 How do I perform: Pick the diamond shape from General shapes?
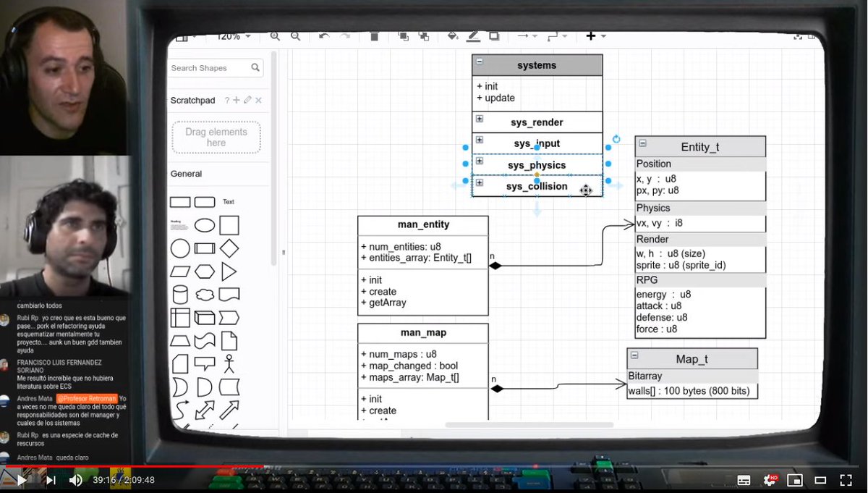pos(229,249)
